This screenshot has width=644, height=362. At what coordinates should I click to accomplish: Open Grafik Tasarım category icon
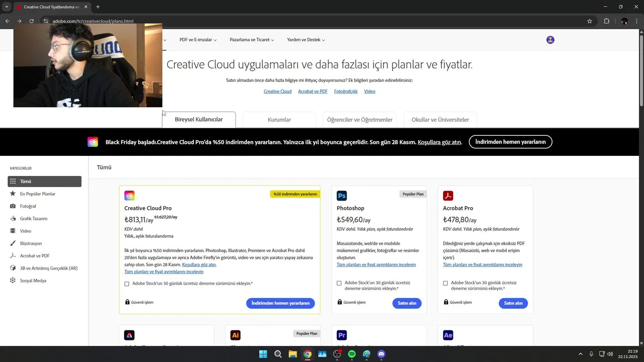pyautogui.click(x=13, y=219)
